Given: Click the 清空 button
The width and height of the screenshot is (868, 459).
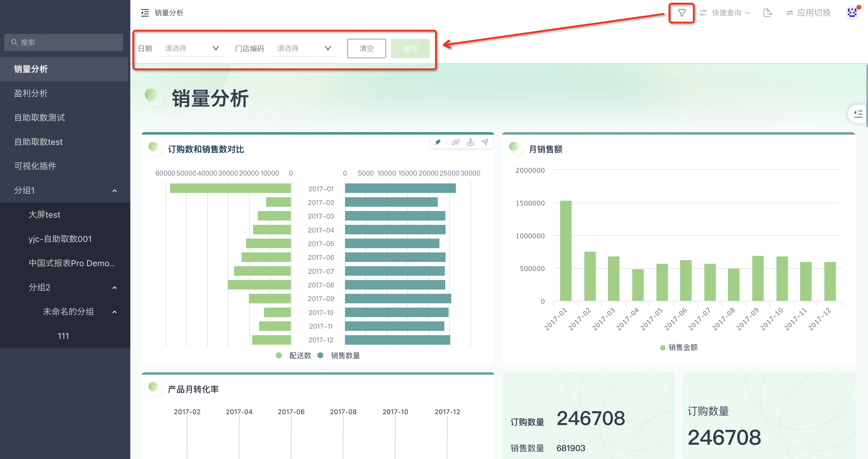Looking at the screenshot, I should pyautogui.click(x=367, y=49).
